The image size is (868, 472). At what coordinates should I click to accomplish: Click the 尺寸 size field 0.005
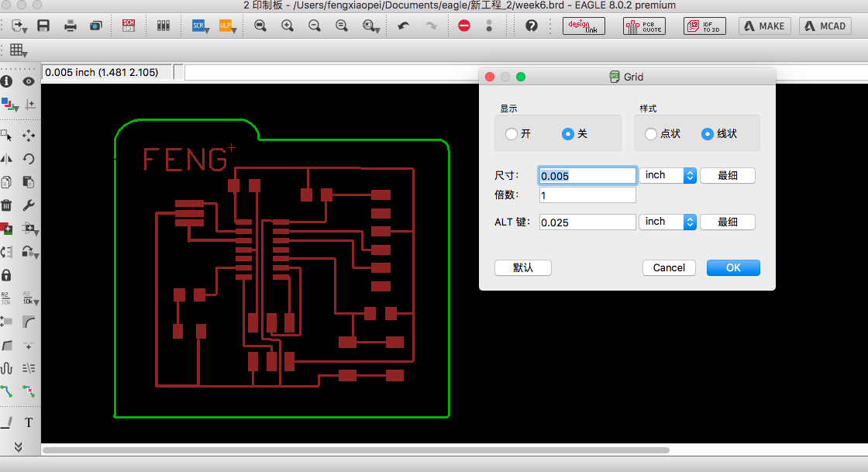587,175
